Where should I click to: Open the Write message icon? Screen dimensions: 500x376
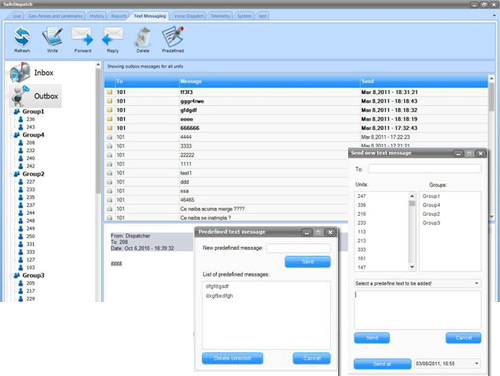point(52,37)
